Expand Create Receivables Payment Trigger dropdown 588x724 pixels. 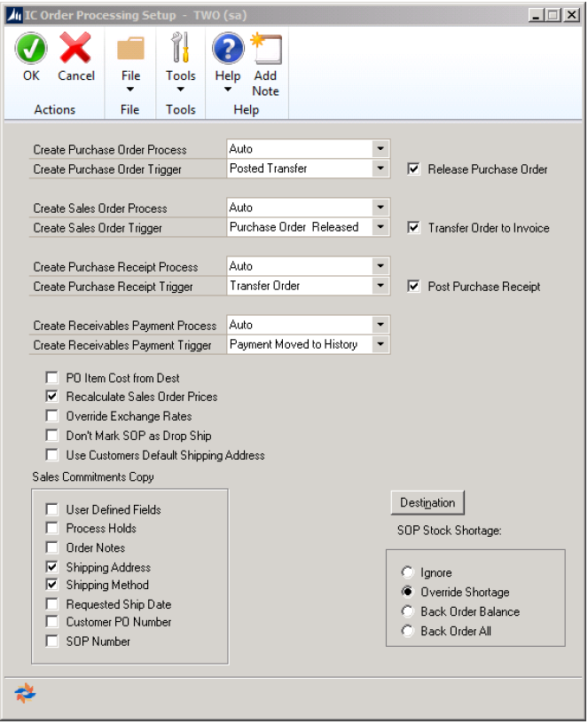tap(380, 344)
